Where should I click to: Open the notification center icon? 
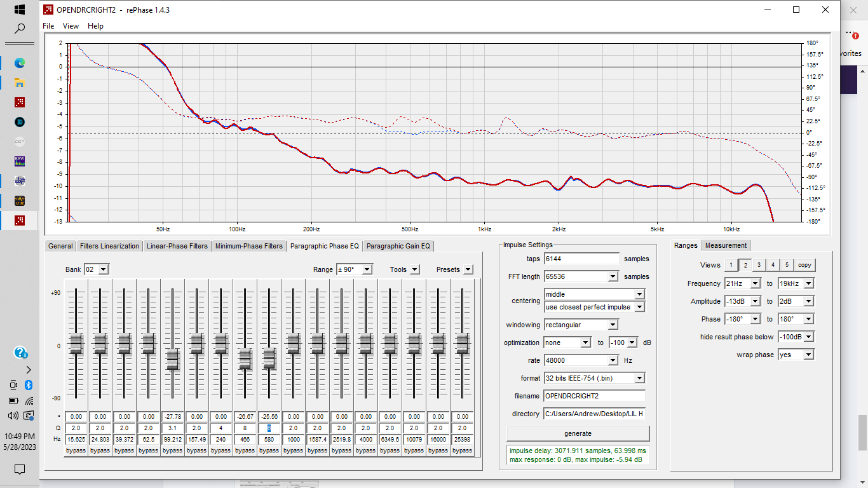(x=20, y=470)
